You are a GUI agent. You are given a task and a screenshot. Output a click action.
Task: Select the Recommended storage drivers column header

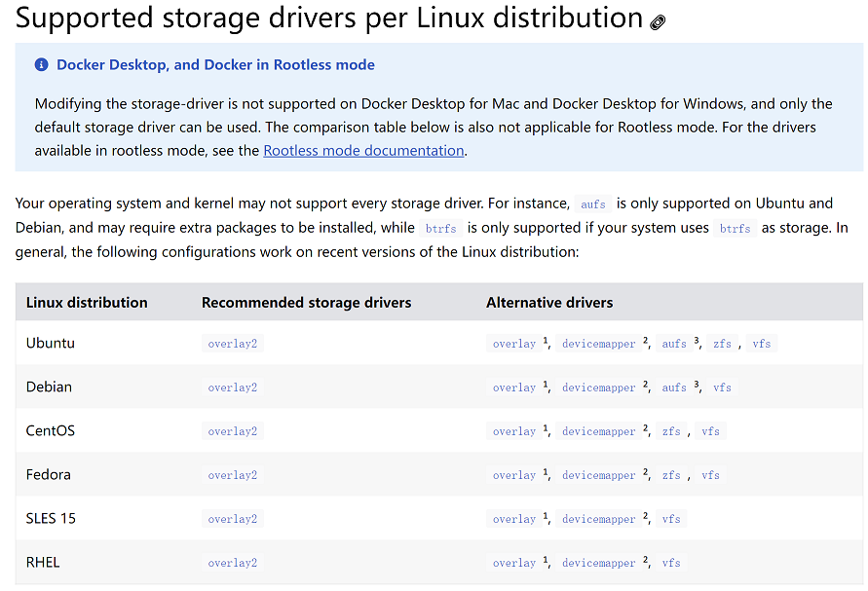coord(306,303)
